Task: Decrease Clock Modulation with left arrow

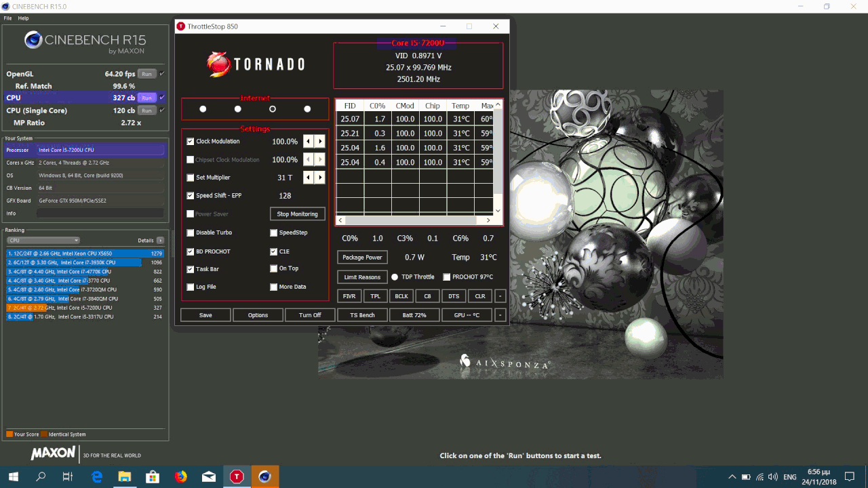Action: click(308, 141)
